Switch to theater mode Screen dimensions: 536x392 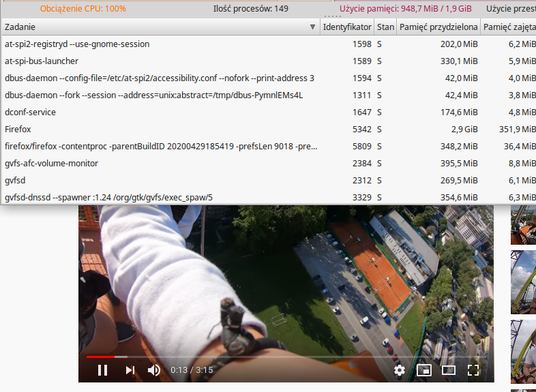[x=449, y=370]
